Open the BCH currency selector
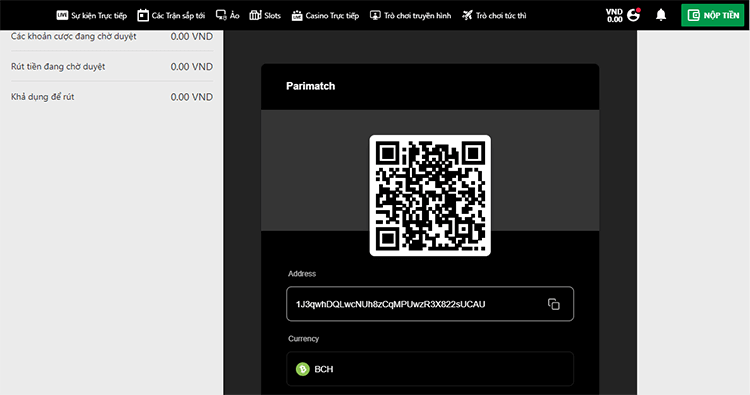This screenshot has height=395, width=750. click(x=430, y=369)
